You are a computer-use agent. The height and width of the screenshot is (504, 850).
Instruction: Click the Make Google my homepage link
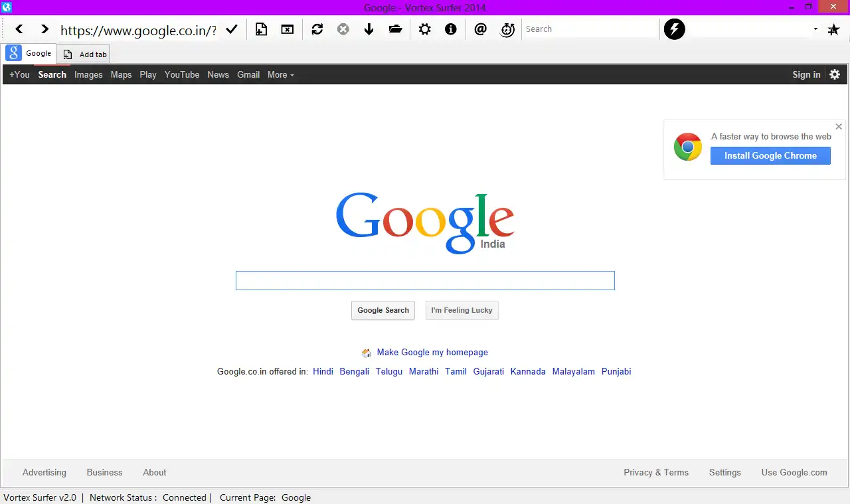click(432, 353)
